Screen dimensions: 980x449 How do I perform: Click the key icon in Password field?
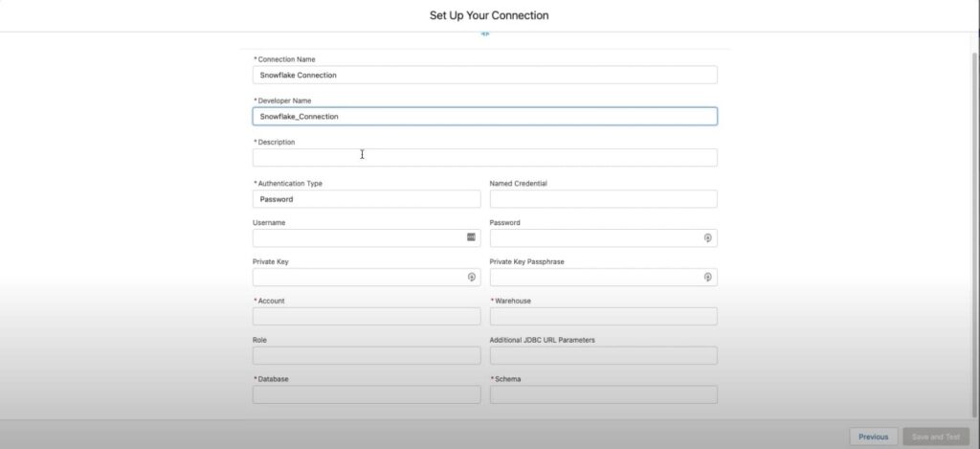[707, 237]
